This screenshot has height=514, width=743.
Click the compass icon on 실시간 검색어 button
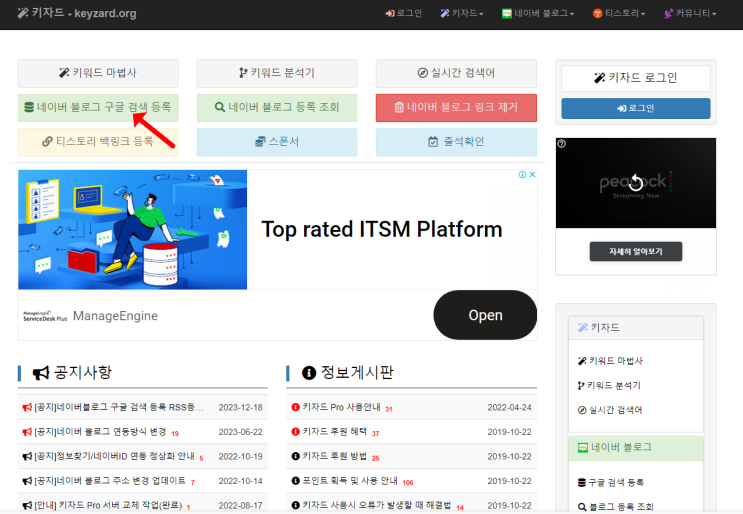[423, 73]
